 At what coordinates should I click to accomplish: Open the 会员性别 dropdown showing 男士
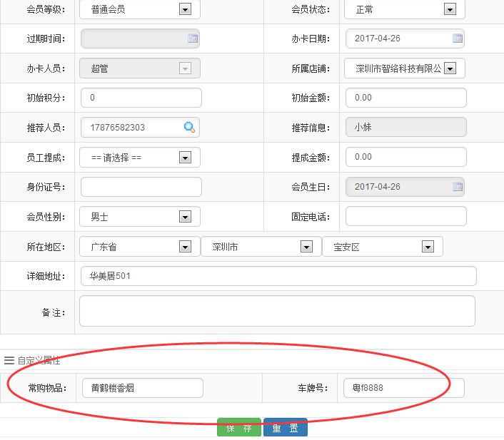[x=140, y=217]
